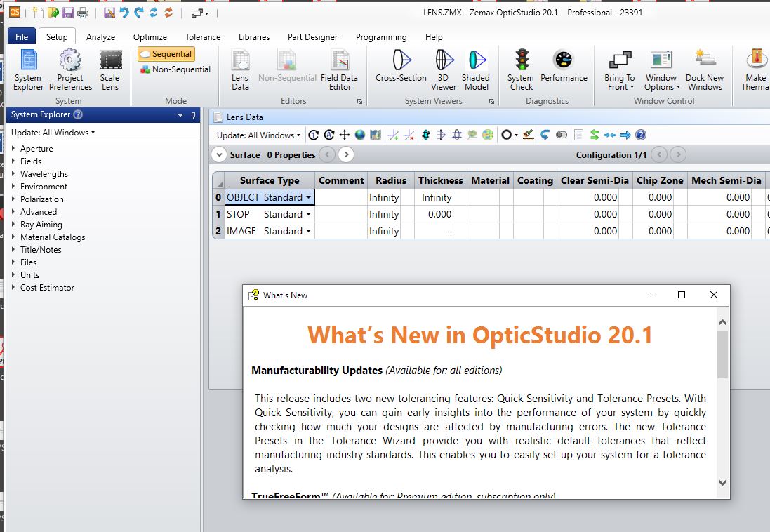Viewport: 770px width, 532px height.
Task: Click the green swap arrows in Lens Data toolbar
Action: (x=595, y=135)
